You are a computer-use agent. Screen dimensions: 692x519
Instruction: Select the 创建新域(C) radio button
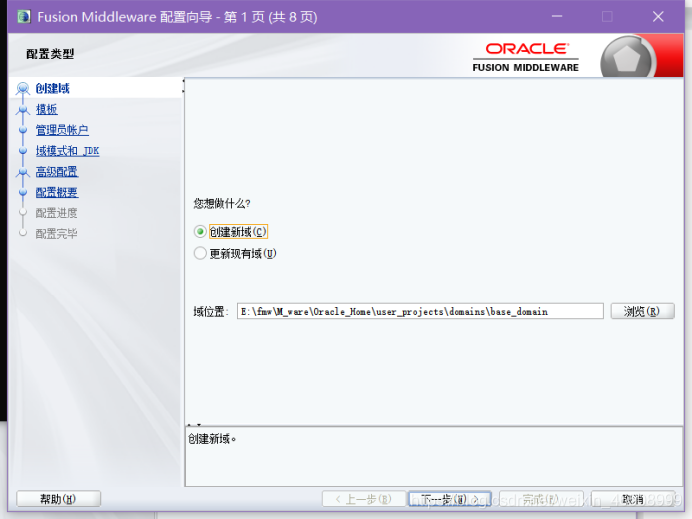pos(200,232)
